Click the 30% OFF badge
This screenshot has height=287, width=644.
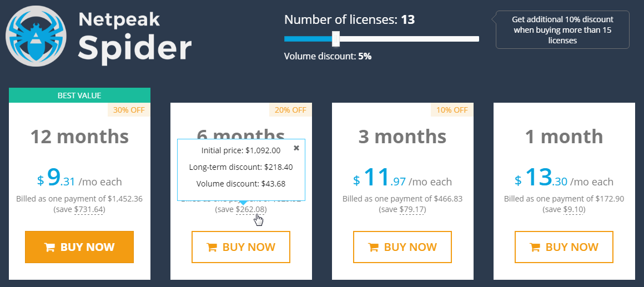coord(129,109)
